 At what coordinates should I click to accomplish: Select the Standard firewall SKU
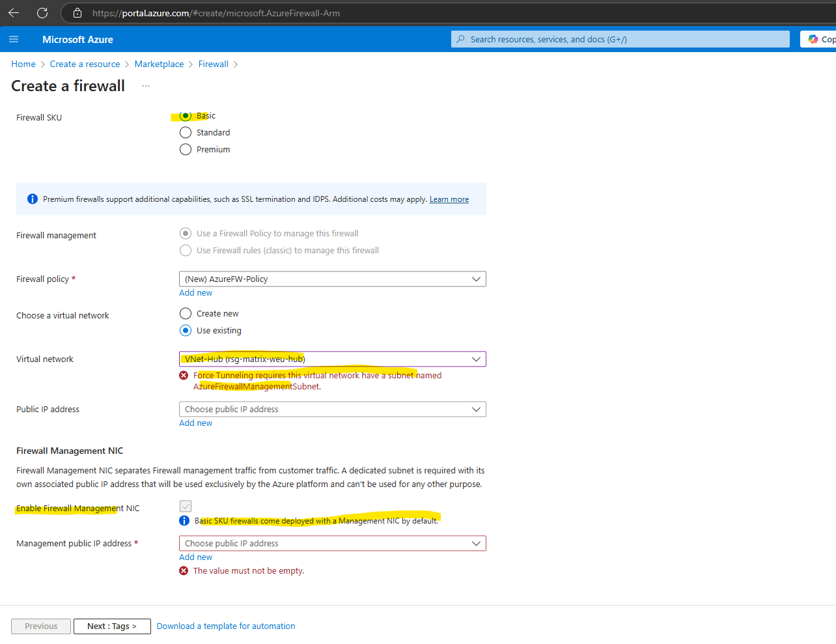186,132
